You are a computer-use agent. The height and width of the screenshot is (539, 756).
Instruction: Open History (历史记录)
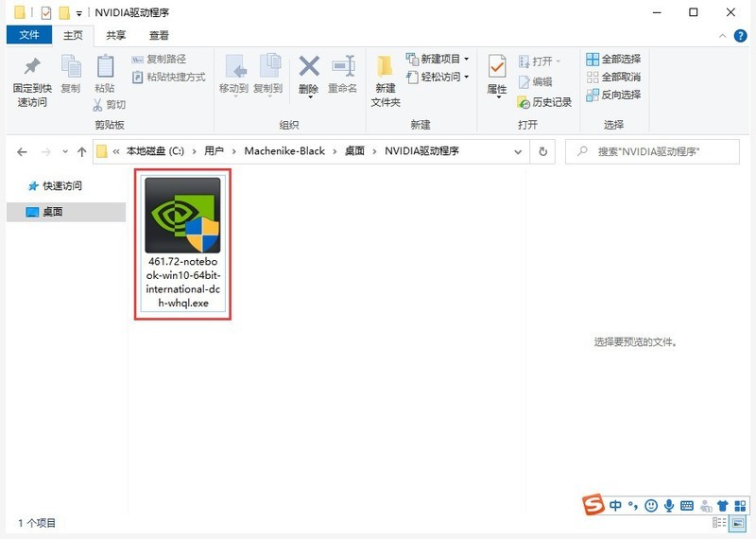(544, 102)
